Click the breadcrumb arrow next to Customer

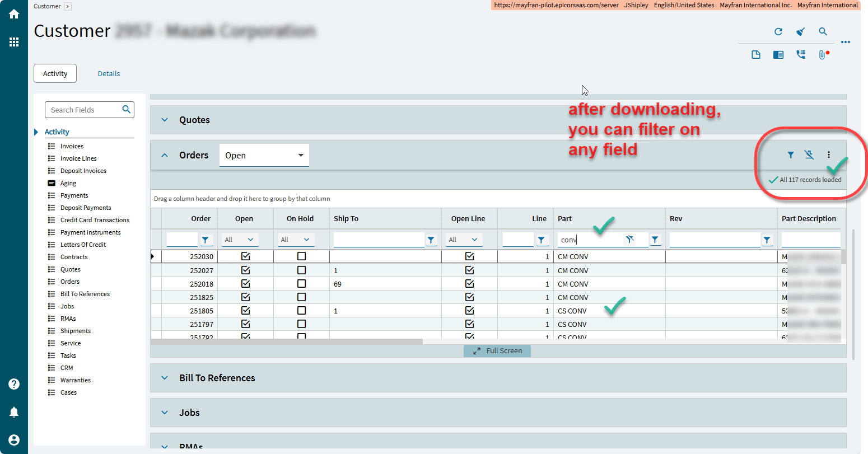tap(68, 6)
